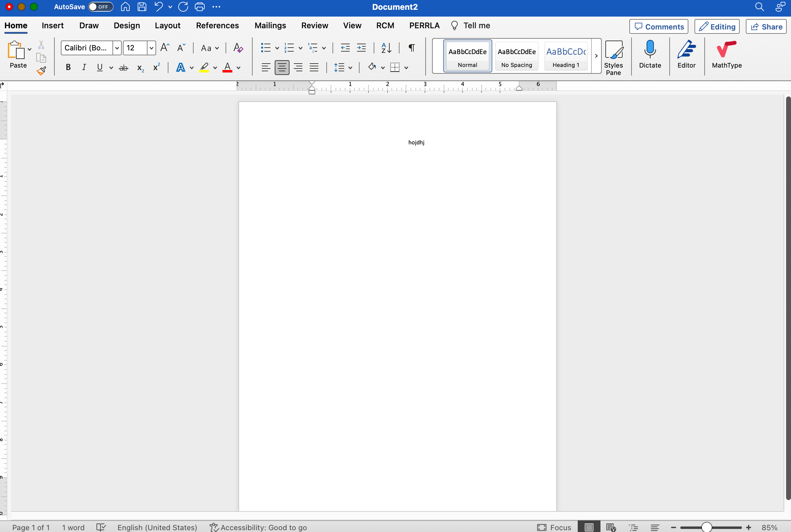The width and height of the screenshot is (791, 532).
Task: Click the Format Painter brush icon
Action: (x=41, y=71)
